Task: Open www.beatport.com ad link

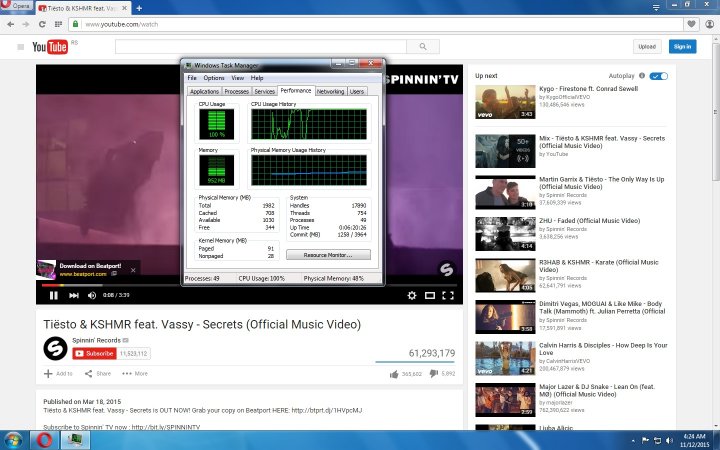Action: tap(83, 274)
